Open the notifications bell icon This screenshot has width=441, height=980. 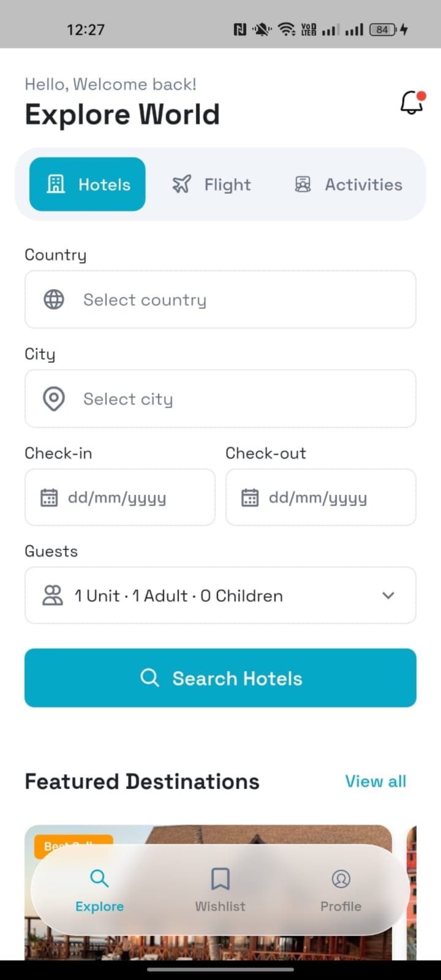pyautogui.click(x=412, y=102)
